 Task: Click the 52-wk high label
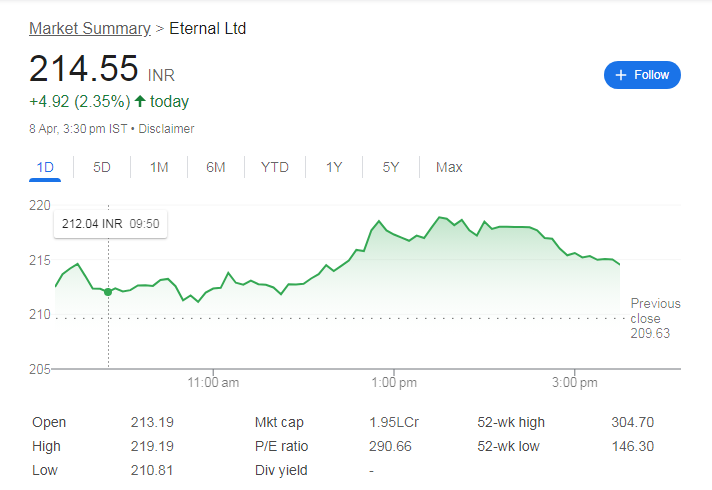coord(511,422)
